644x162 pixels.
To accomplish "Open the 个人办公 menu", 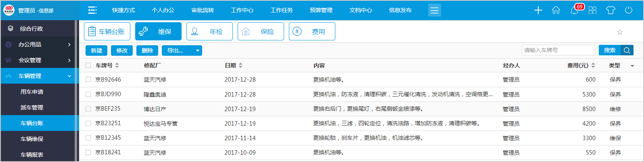I will [x=163, y=10].
